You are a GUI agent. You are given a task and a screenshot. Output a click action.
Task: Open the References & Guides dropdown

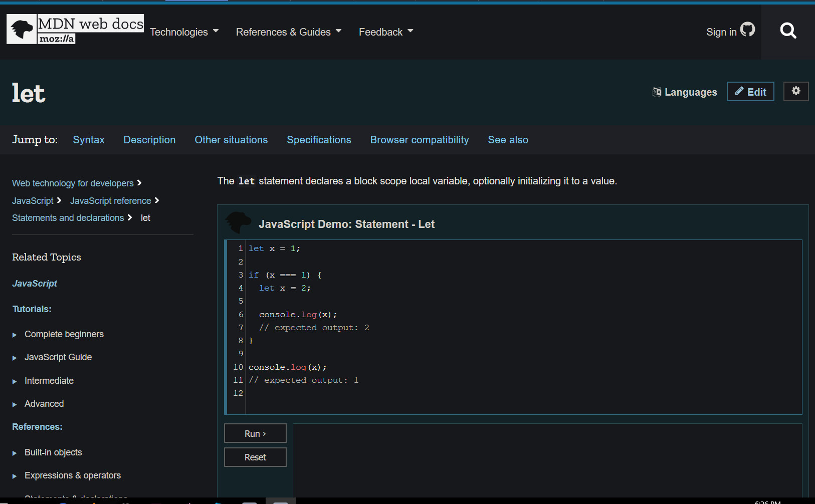coord(289,32)
